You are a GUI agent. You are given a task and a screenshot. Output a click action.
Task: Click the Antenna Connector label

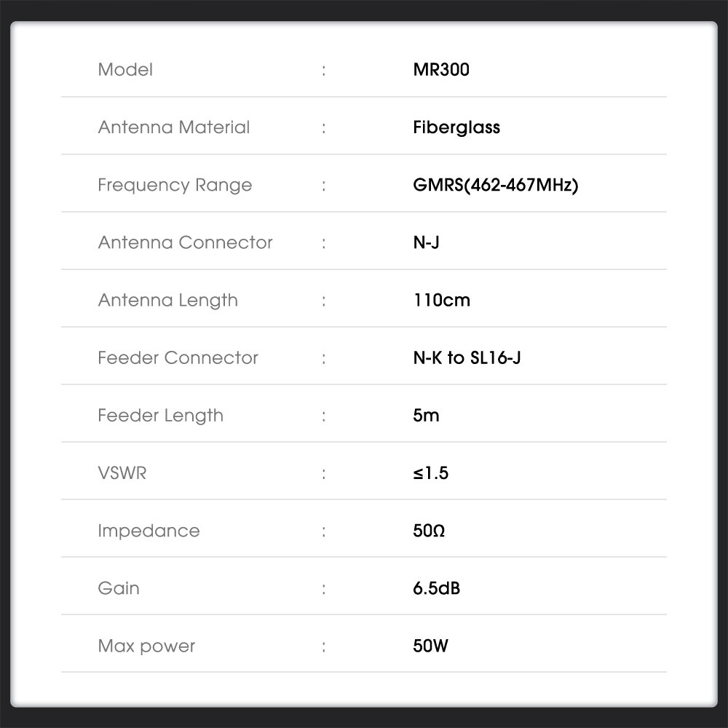(x=185, y=242)
